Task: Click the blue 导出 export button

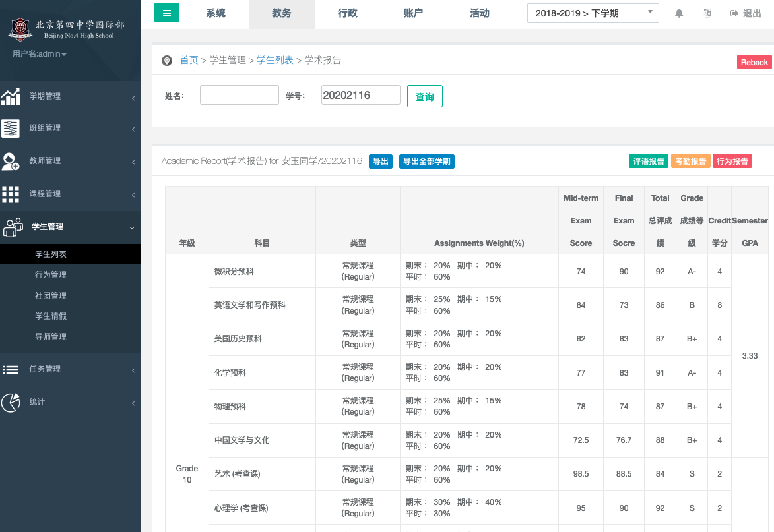Action: click(x=381, y=162)
